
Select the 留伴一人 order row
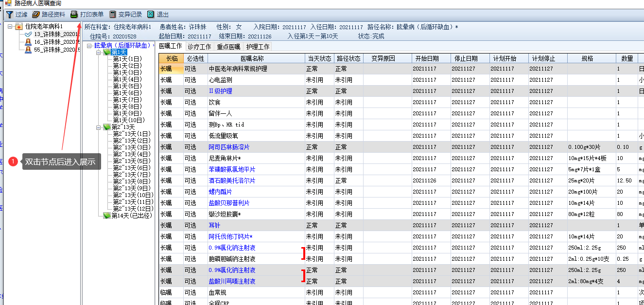401,113
